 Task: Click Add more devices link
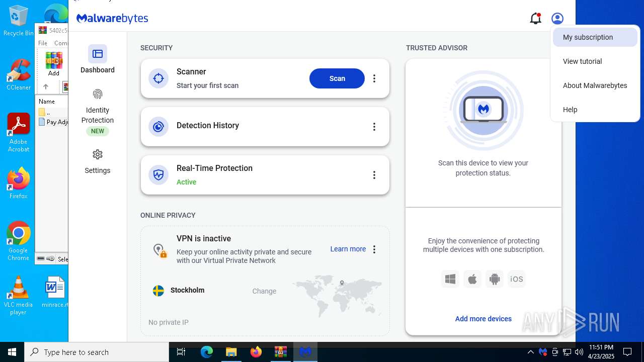pyautogui.click(x=483, y=319)
